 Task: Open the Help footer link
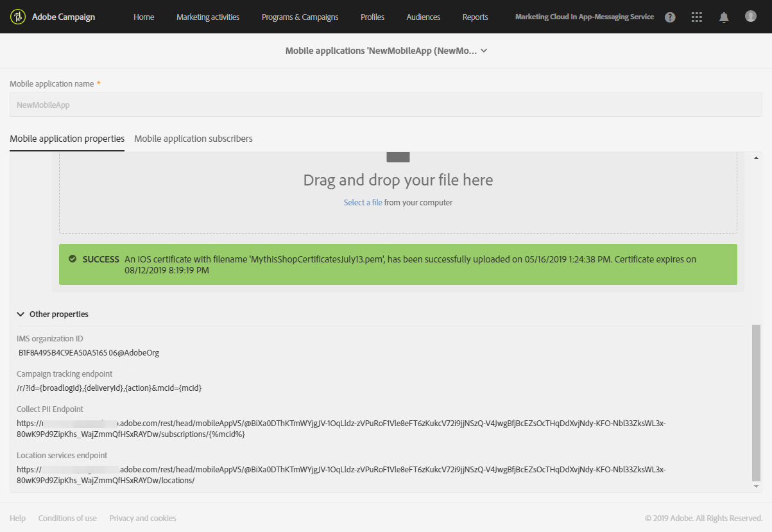[x=17, y=518]
